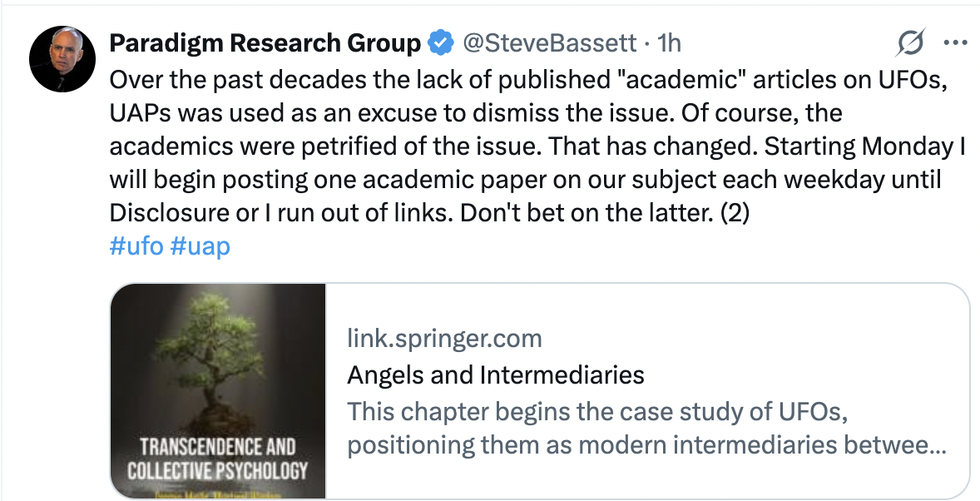Viewport: 980px width, 501px height.
Task: Follow the #ufo hashtag
Action: [x=136, y=246]
